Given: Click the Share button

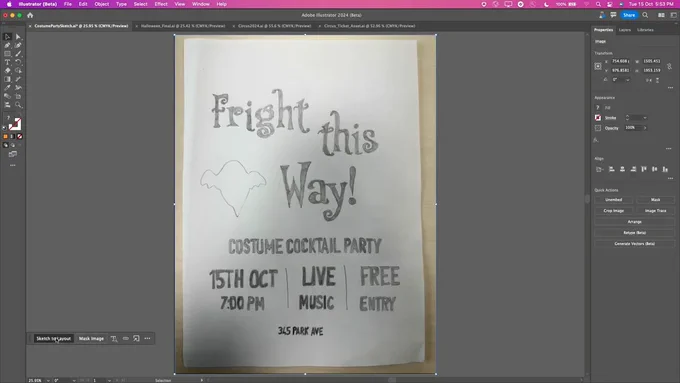Looking at the screenshot, I should (629, 15).
